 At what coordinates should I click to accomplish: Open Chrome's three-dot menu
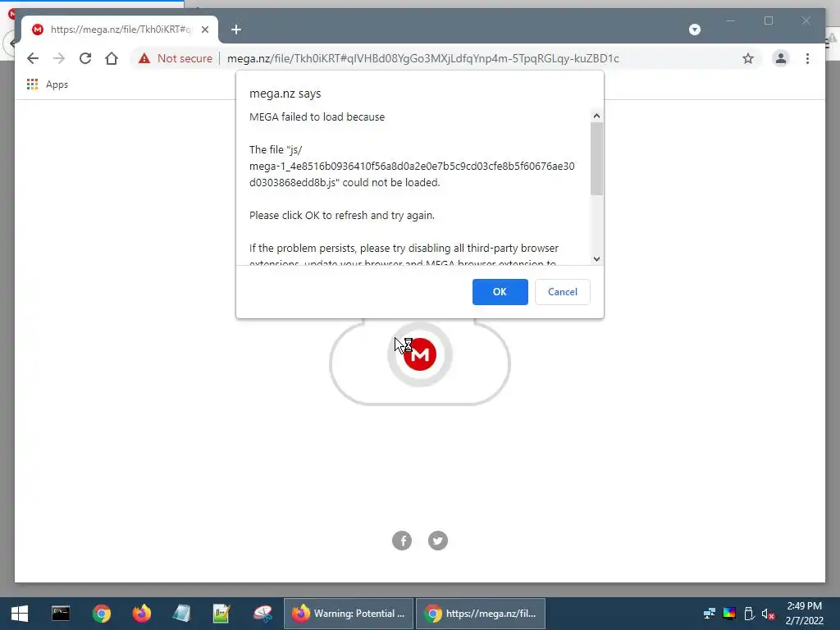pyautogui.click(x=807, y=58)
